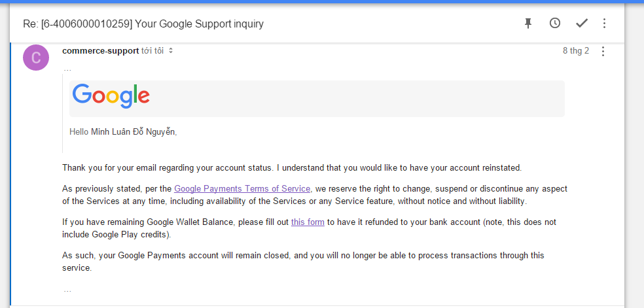Pin this email conversation
Image resolution: width=644 pixels, height=308 pixels.
(528, 24)
